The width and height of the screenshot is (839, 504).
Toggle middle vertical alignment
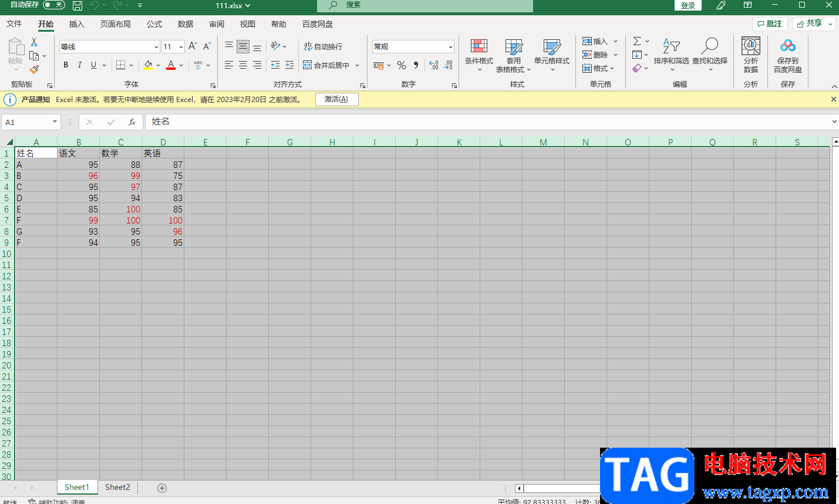[243, 46]
